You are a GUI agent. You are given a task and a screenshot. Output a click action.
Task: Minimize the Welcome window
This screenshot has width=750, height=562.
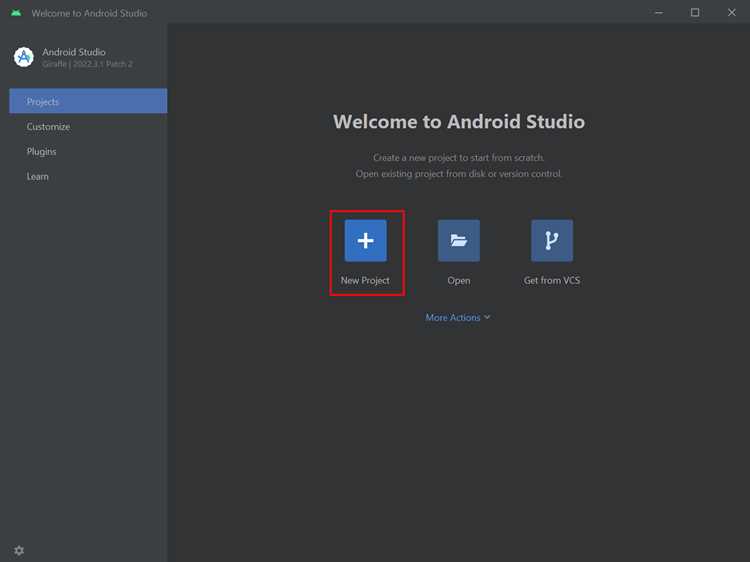click(659, 13)
